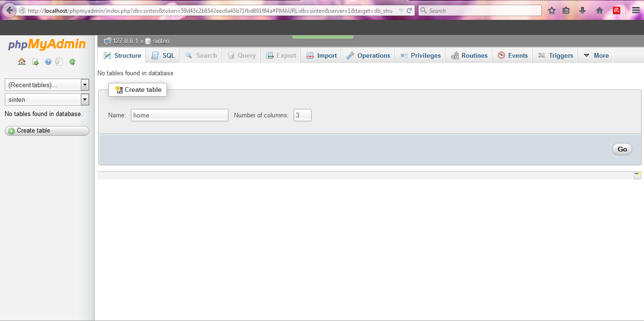
Task: Open the Triggers tab
Action: [556, 55]
